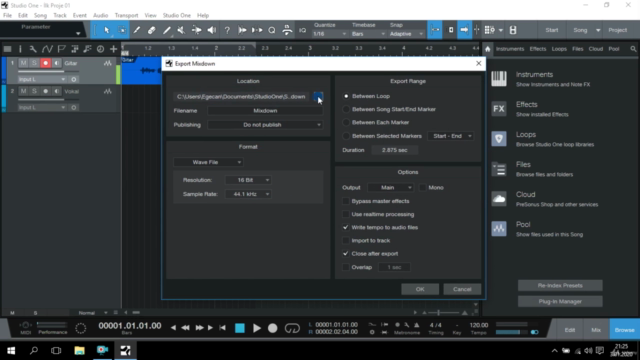Toggle the Loop transport button
The width and height of the screenshot is (640, 360).
point(292,328)
